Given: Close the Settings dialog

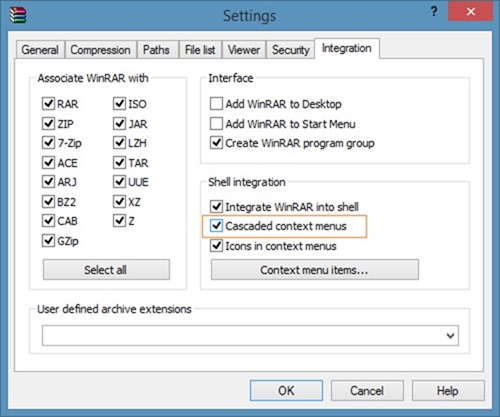Looking at the screenshot, I should [471, 12].
